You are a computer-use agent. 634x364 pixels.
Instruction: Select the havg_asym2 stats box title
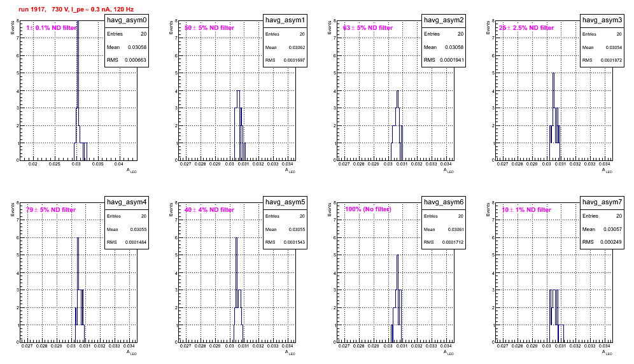[x=444, y=20]
